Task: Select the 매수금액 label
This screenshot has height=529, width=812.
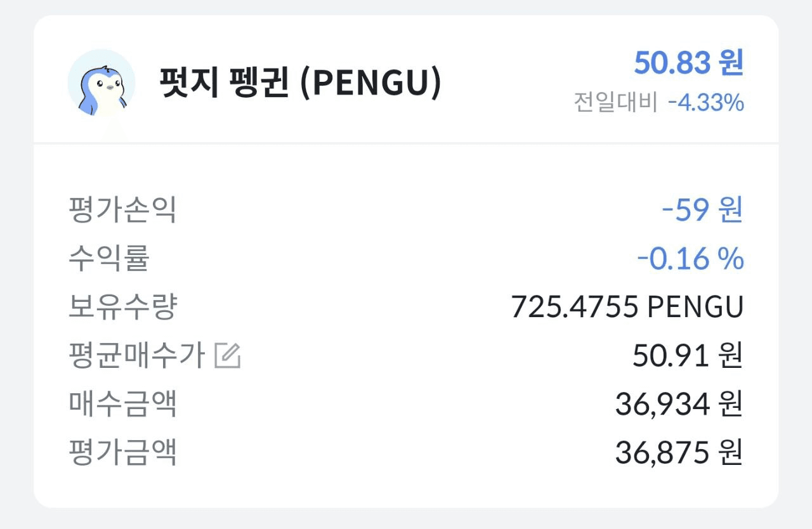Action: pyautogui.click(x=122, y=404)
